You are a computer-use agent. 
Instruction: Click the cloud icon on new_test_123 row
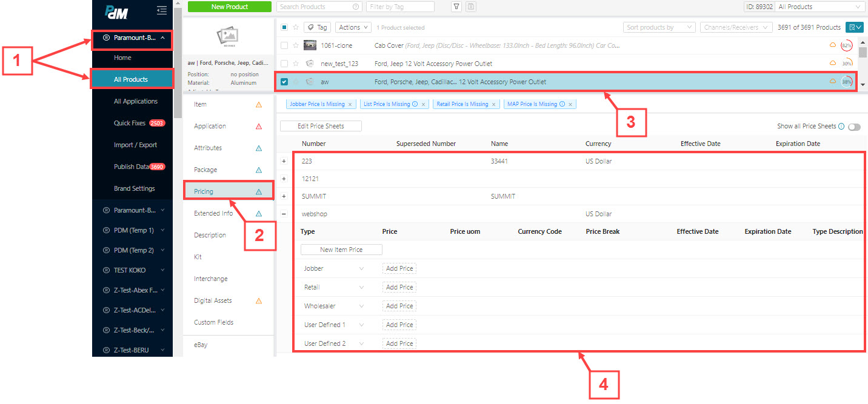pyautogui.click(x=832, y=63)
